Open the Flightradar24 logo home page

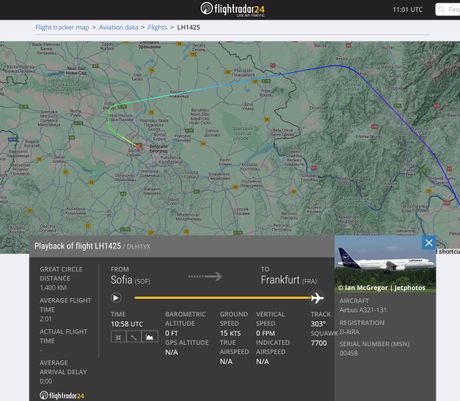pyautogui.click(x=232, y=9)
